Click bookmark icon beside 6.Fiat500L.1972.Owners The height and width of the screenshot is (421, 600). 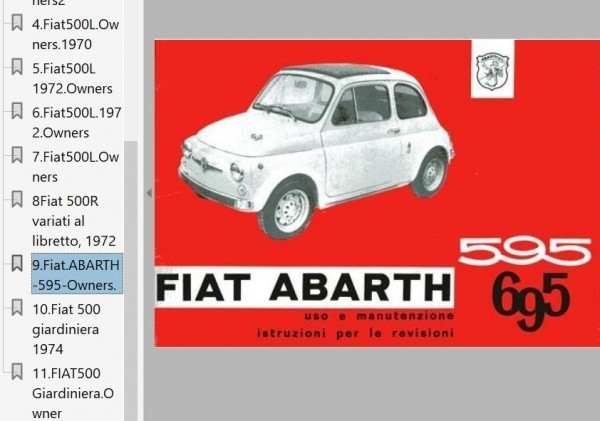click(x=17, y=111)
